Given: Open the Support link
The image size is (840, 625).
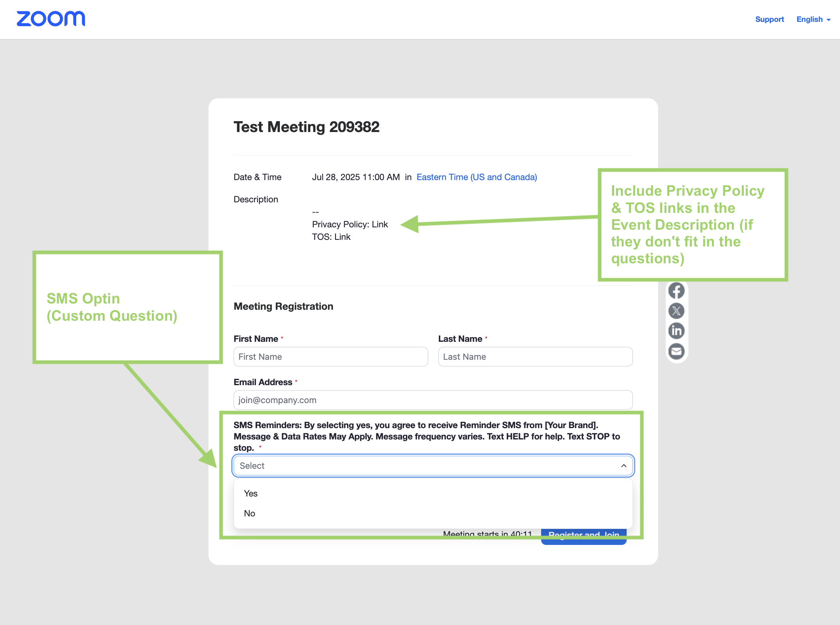Looking at the screenshot, I should click(x=769, y=20).
